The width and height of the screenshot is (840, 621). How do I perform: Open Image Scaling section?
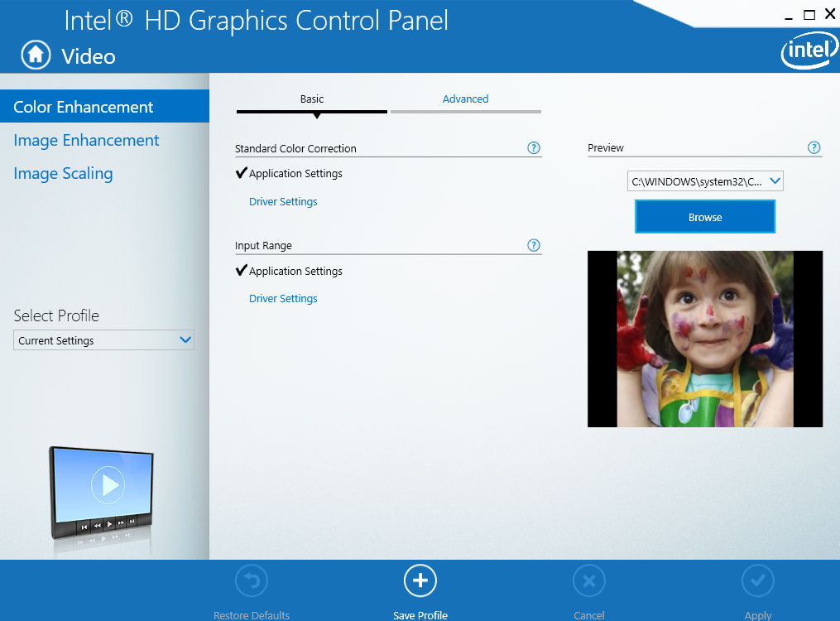pyautogui.click(x=63, y=174)
